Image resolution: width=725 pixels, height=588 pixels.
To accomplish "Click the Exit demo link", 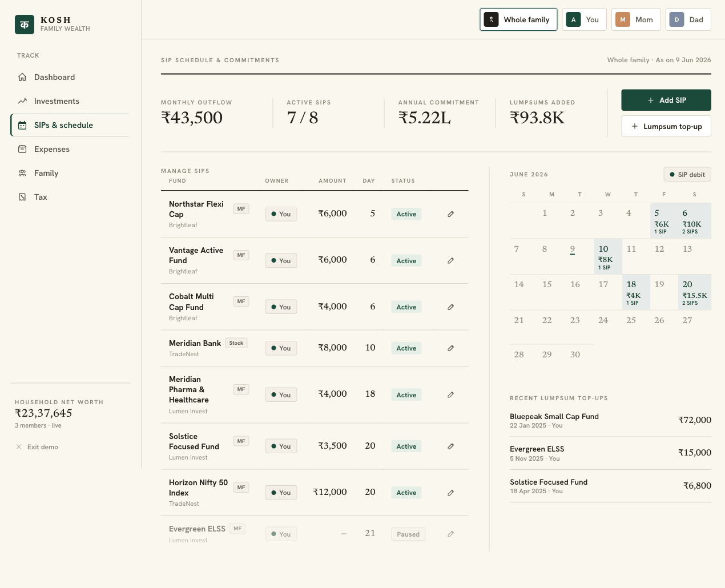I will coord(37,447).
